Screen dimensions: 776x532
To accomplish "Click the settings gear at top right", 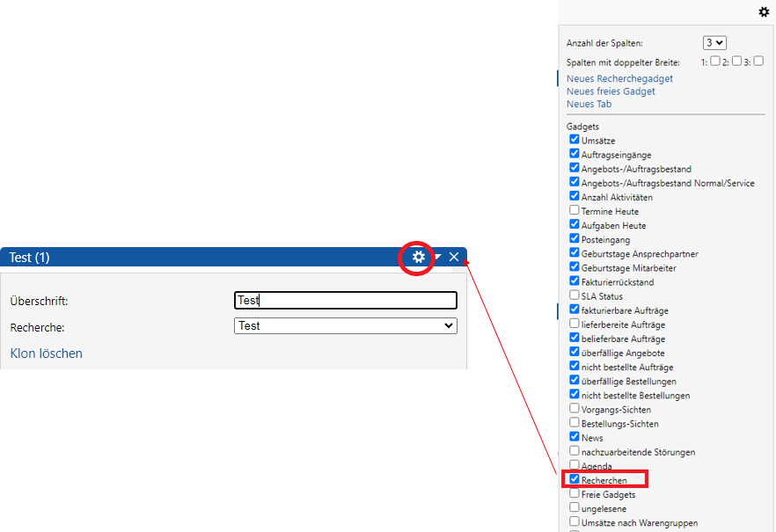I will (764, 12).
